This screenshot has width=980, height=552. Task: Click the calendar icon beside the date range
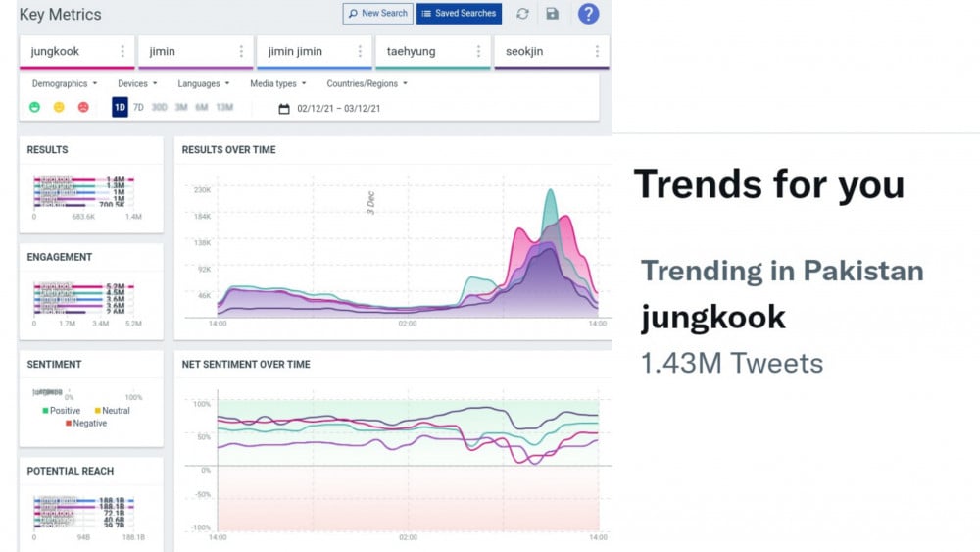click(284, 108)
